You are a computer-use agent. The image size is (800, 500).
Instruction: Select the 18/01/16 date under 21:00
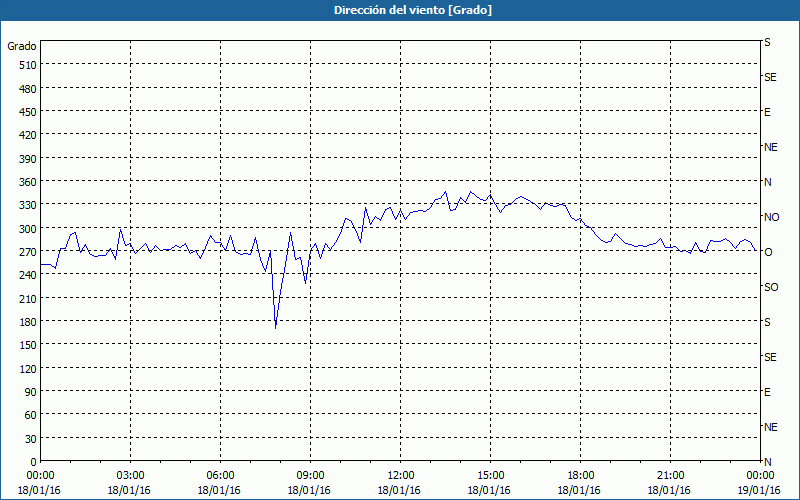669,490
